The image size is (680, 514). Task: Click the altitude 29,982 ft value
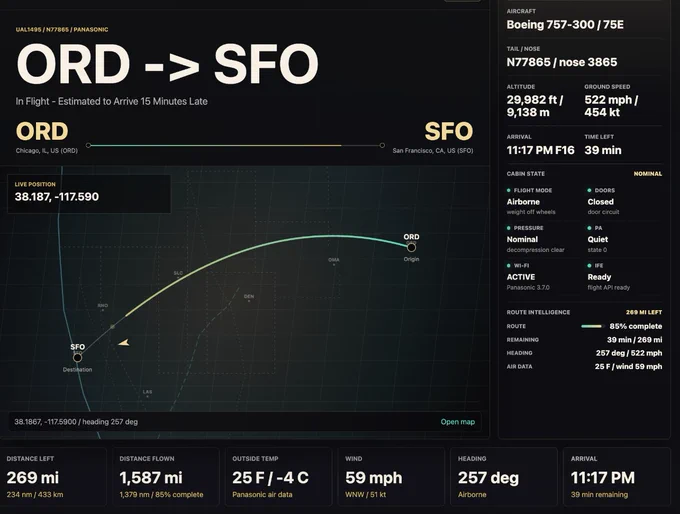coord(535,106)
